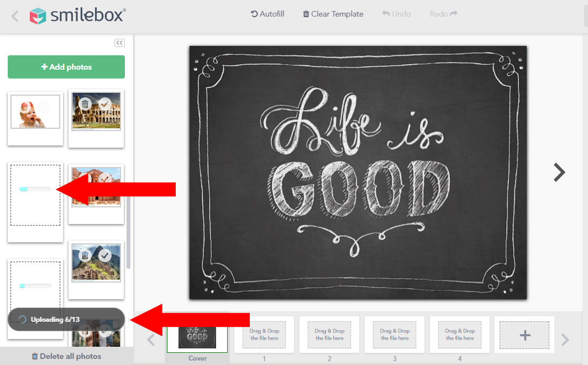Click the Undo toolbar item
The height and width of the screenshot is (365, 588).
coord(396,14)
